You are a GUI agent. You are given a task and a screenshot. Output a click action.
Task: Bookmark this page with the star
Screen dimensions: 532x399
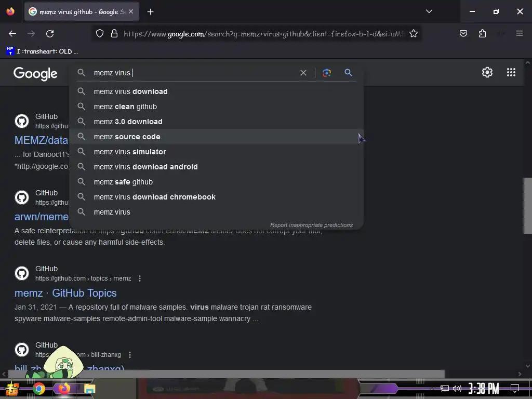pyautogui.click(x=413, y=34)
